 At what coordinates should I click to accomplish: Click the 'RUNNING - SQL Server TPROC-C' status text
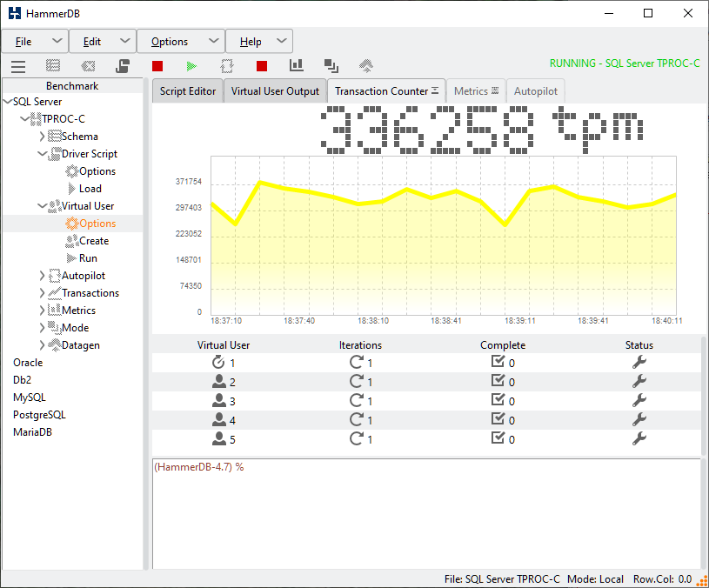pyautogui.click(x=625, y=63)
